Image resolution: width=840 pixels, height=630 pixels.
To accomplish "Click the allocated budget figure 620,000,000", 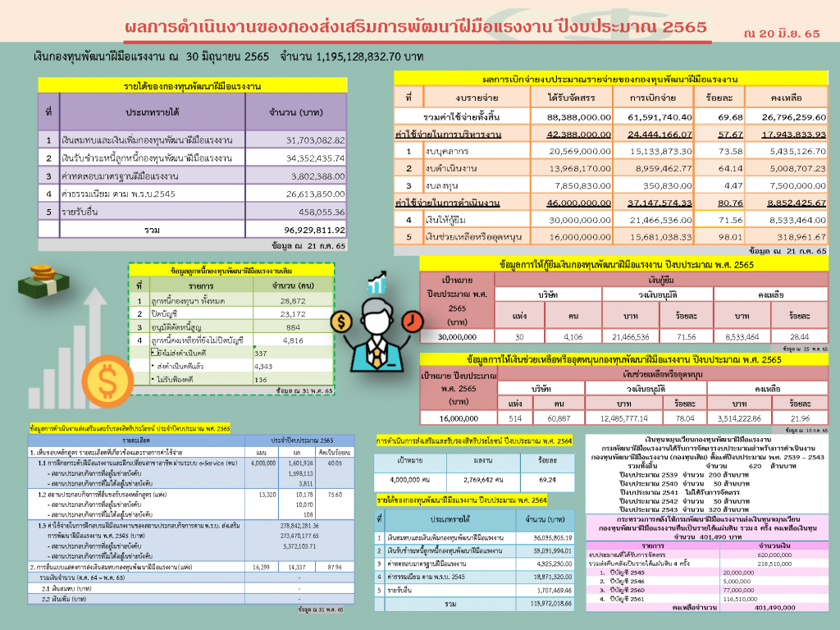I will (x=774, y=555).
